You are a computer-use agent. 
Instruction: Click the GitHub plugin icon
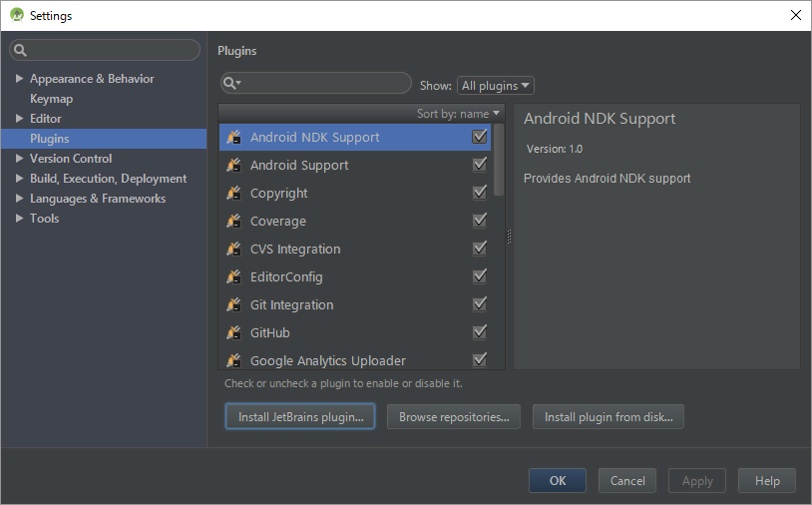point(234,332)
